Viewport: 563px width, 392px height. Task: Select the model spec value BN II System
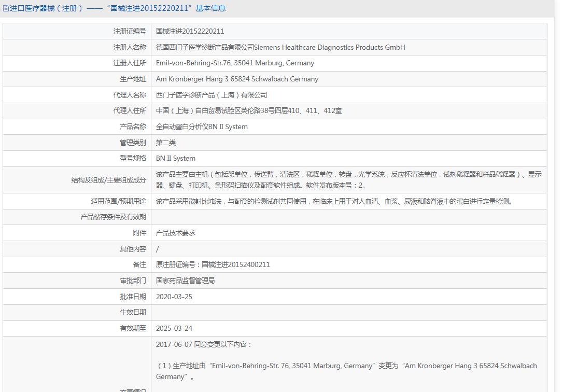pos(176,158)
